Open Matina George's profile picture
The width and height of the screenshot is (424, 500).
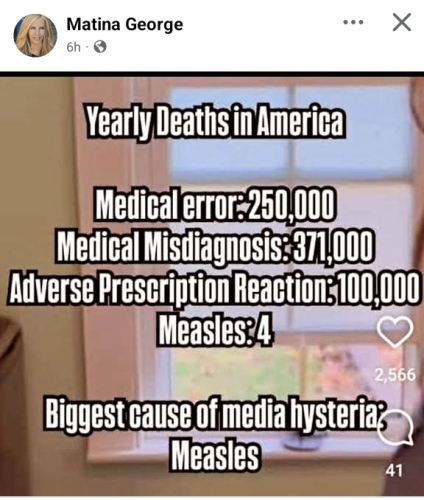pos(35,35)
